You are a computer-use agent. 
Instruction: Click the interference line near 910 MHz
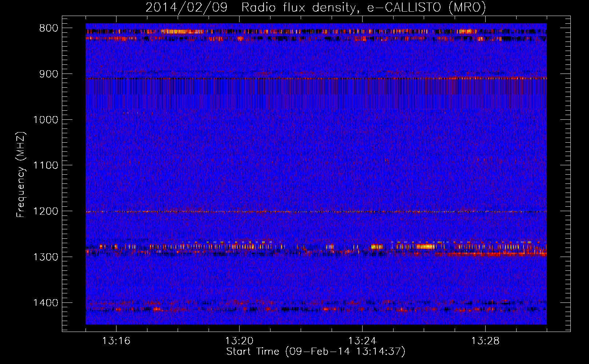[316, 78]
